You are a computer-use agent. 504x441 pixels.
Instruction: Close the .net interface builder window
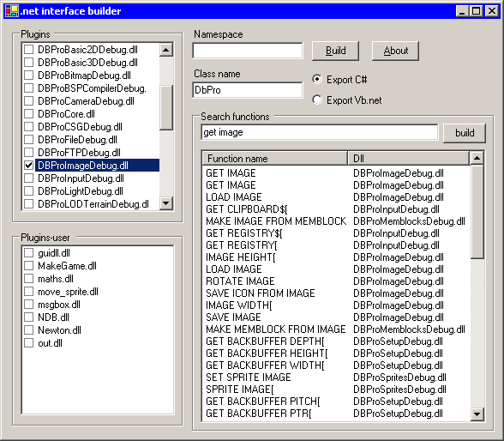tap(492, 11)
